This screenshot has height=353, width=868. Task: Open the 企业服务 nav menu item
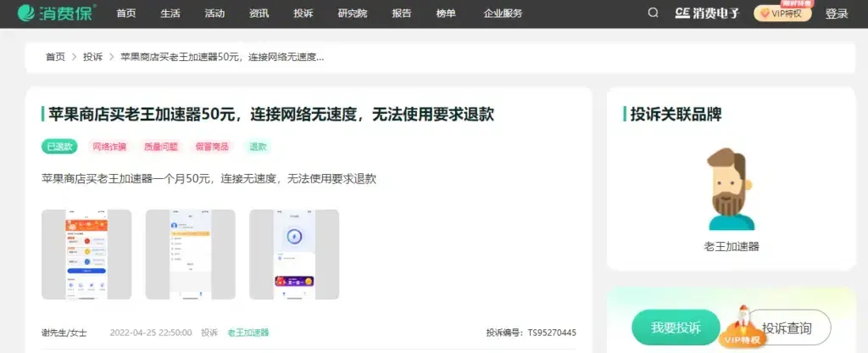503,14
